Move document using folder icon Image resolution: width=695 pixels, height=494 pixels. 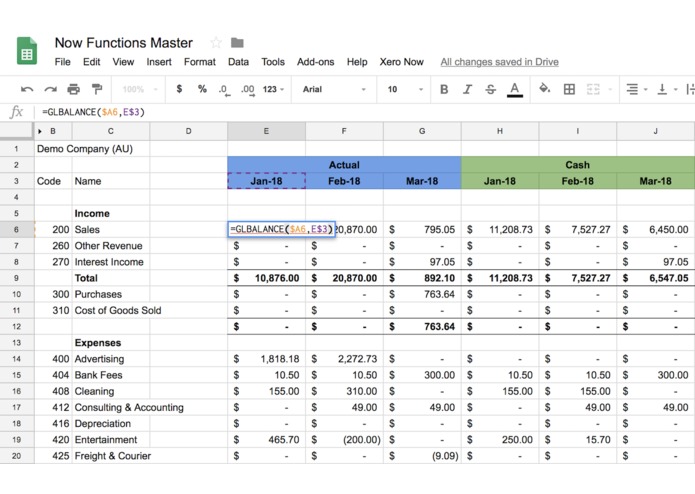237,43
